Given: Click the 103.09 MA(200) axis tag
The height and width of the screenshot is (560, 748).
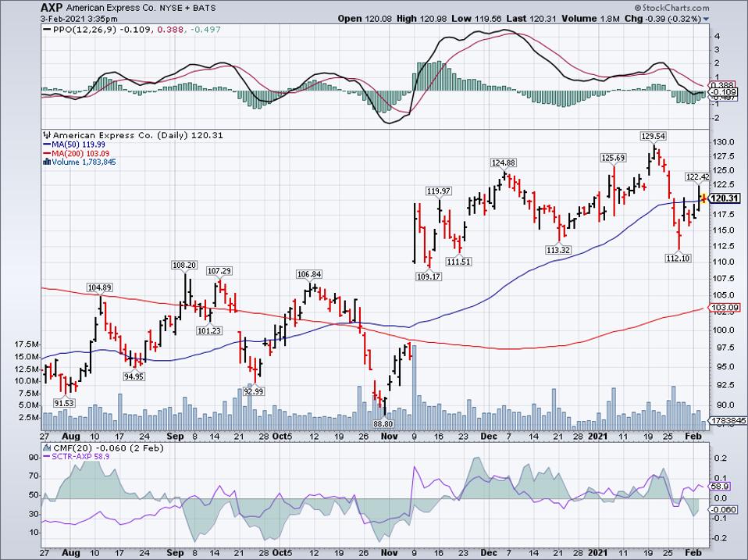Looking at the screenshot, I should [x=725, y=309].
